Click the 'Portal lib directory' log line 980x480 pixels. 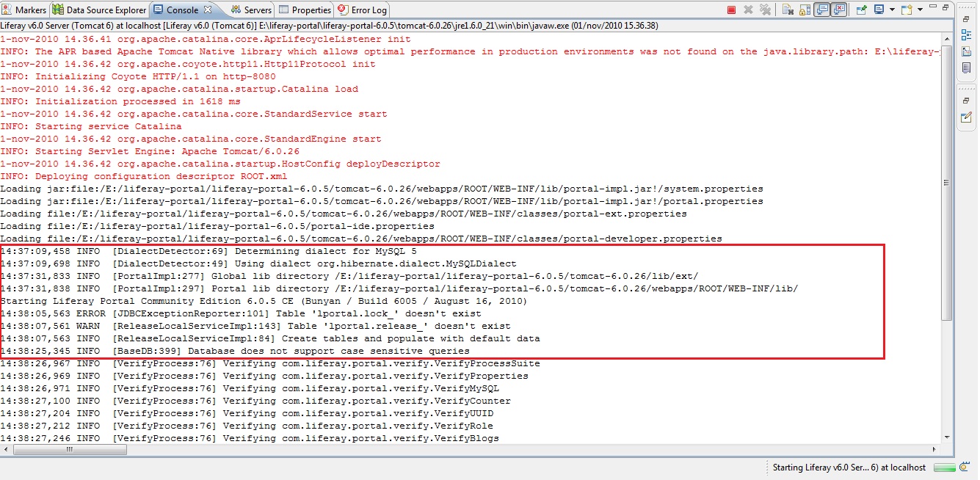click(399, 288)
